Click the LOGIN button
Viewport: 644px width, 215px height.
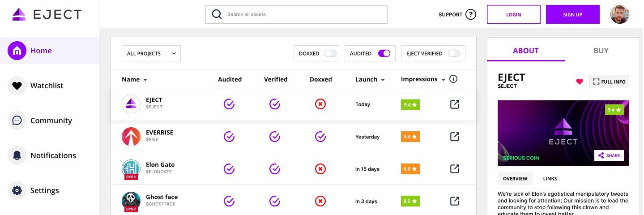tap(514, 14)
